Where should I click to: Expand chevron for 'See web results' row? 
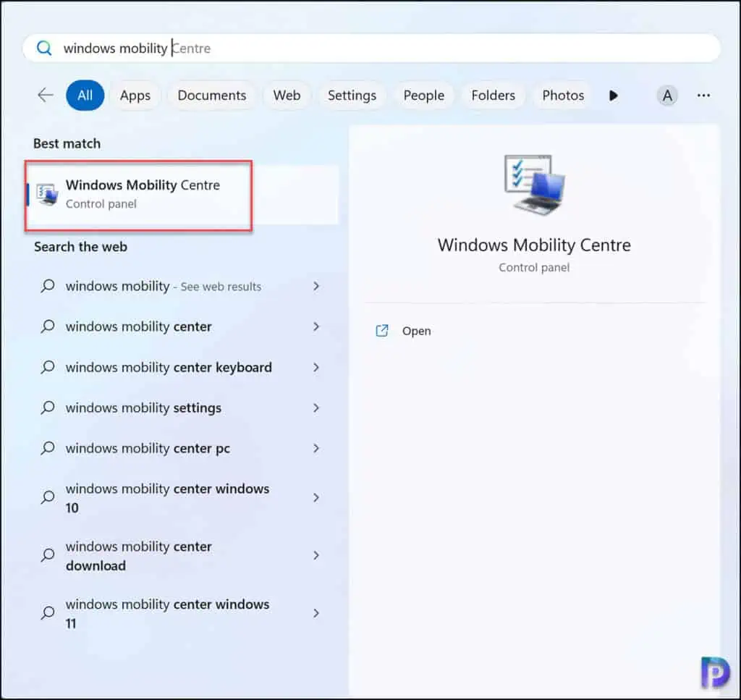316,286
